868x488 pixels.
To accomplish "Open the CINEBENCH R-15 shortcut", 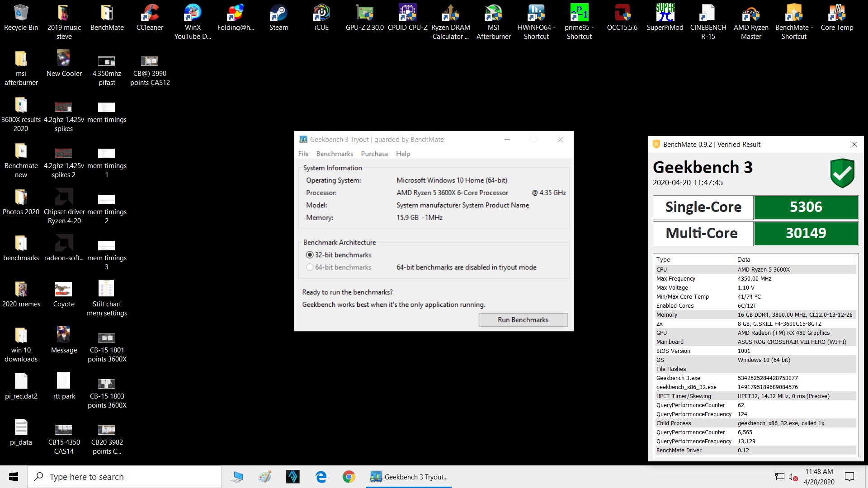I will (x=708, y=22).
